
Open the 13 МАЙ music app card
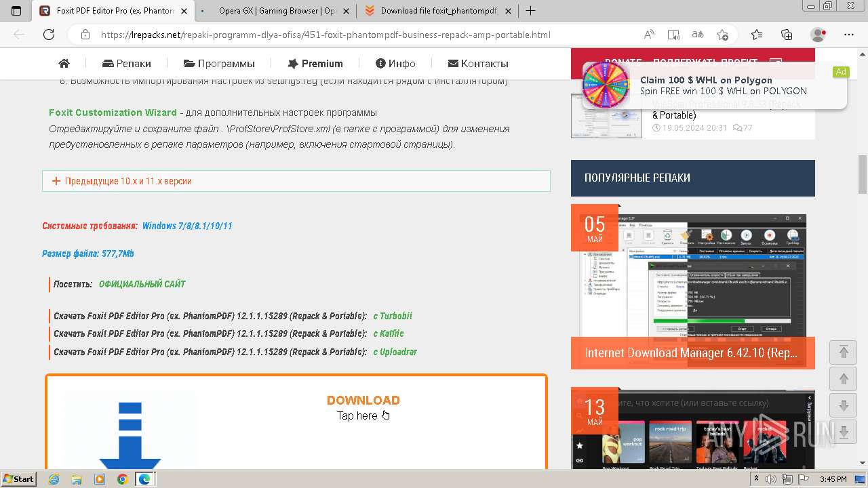pos(693,428)
